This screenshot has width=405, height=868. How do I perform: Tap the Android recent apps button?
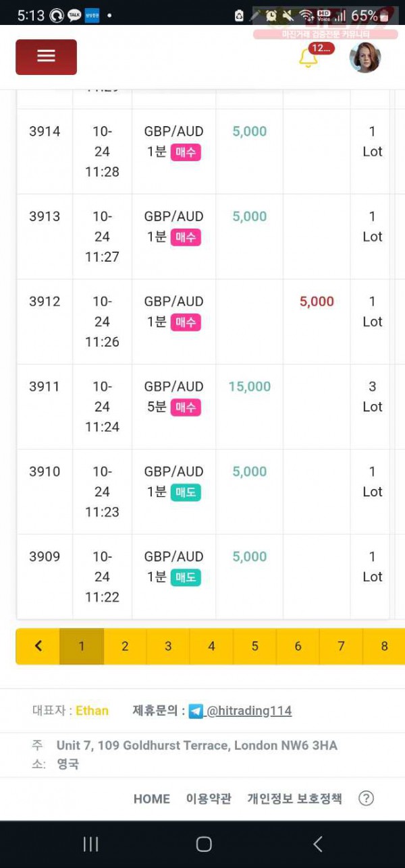pos(90,844)
